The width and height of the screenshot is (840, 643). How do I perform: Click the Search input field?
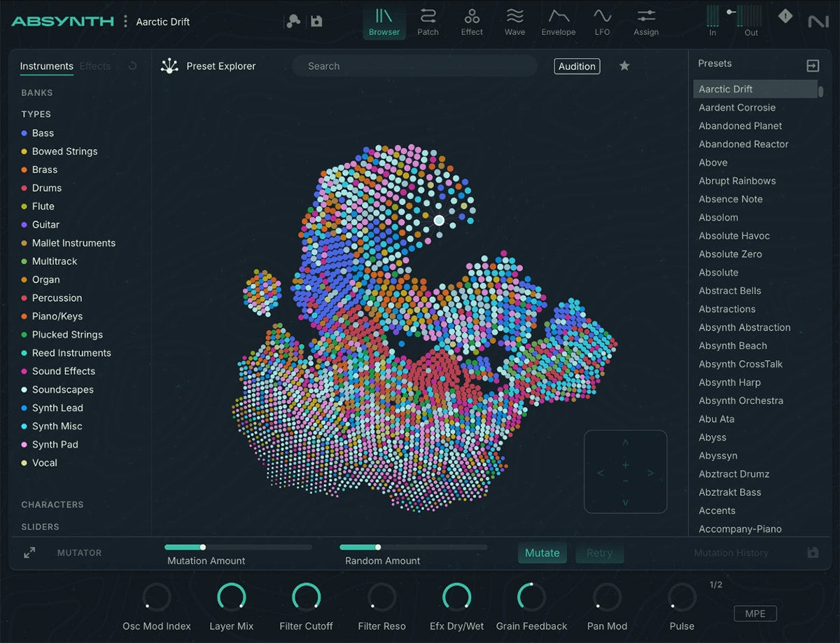pos(414,67)
